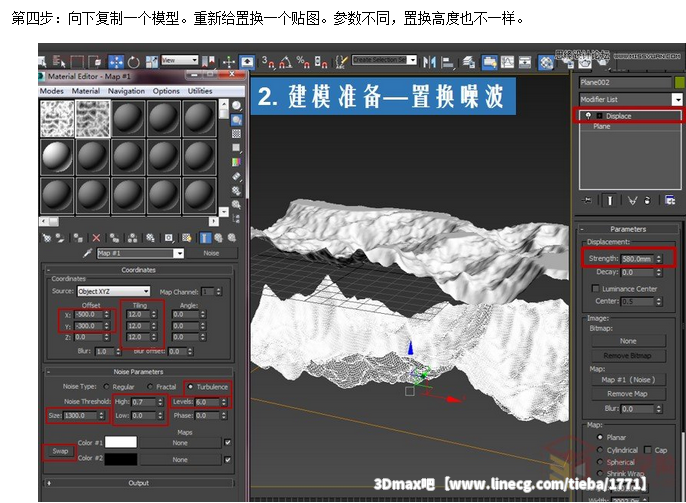The width and height of the screenshot is (686, 503).
Task: Toggle Spinner Snap in main toolbar
Action: point(321,62)
